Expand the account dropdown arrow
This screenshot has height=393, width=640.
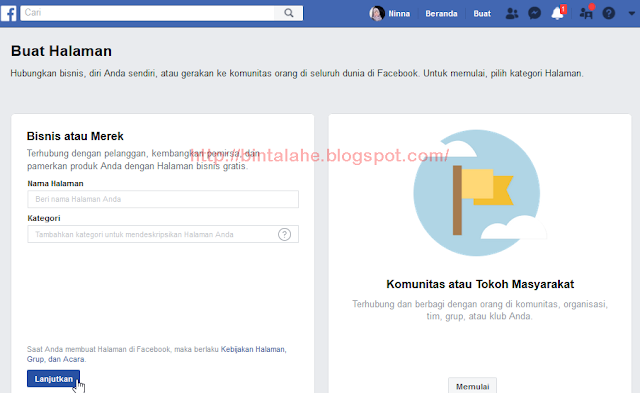pyautogui.click(x=631, y=13)
